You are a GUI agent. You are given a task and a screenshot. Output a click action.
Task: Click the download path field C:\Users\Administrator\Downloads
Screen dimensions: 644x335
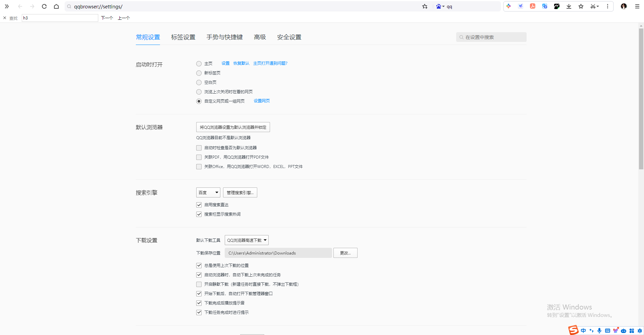tap(278, 253)
